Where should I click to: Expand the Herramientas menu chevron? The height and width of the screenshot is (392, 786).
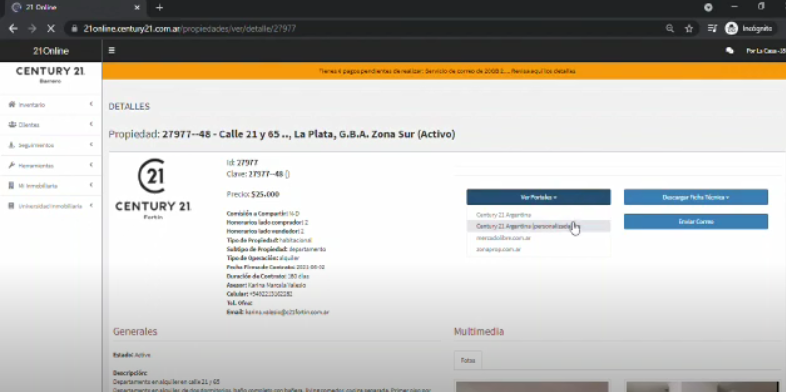[91, 165]
